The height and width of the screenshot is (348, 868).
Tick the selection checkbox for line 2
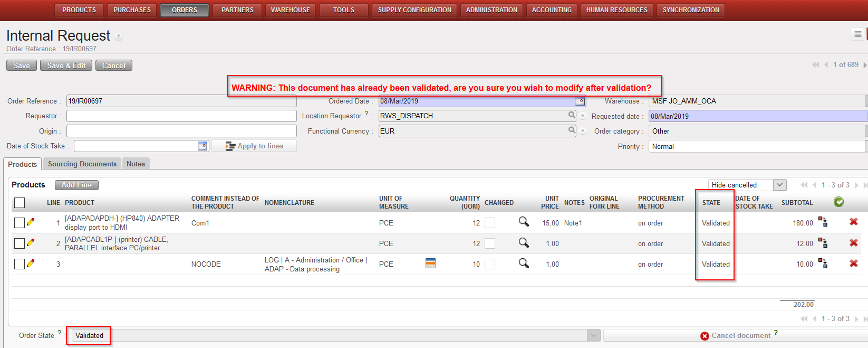click(20, 243)
